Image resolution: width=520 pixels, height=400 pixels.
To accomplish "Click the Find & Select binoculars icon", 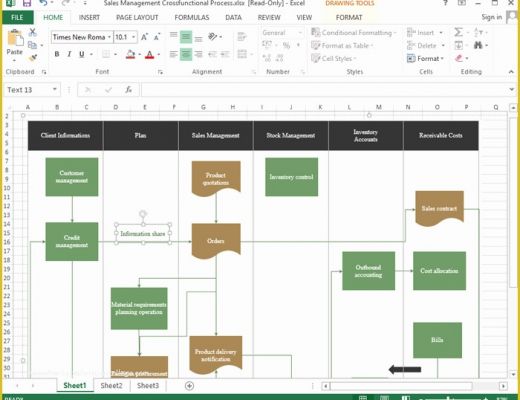I will coord(478,45).
